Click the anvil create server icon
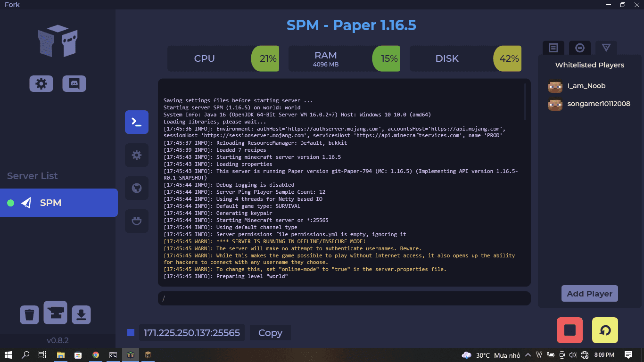The width and height of the screenshot is (644, 362). point(55,313)
